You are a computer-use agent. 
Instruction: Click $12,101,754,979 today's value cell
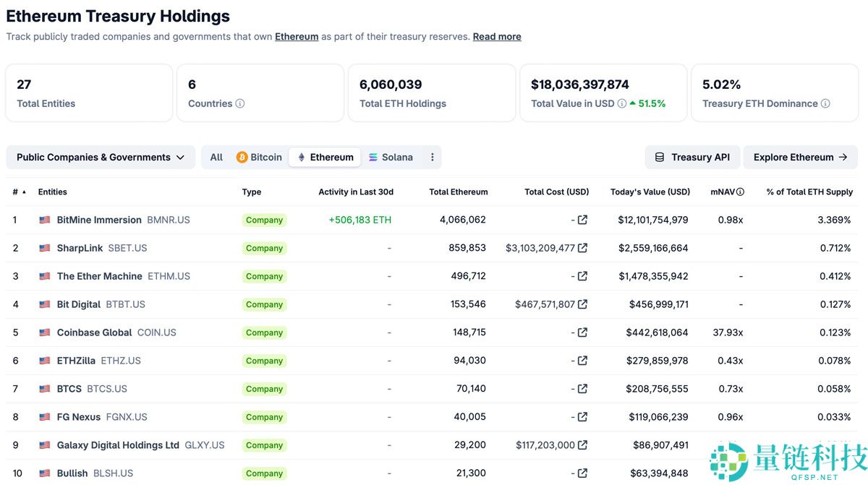pyautogui.click(x=653, y=220)
